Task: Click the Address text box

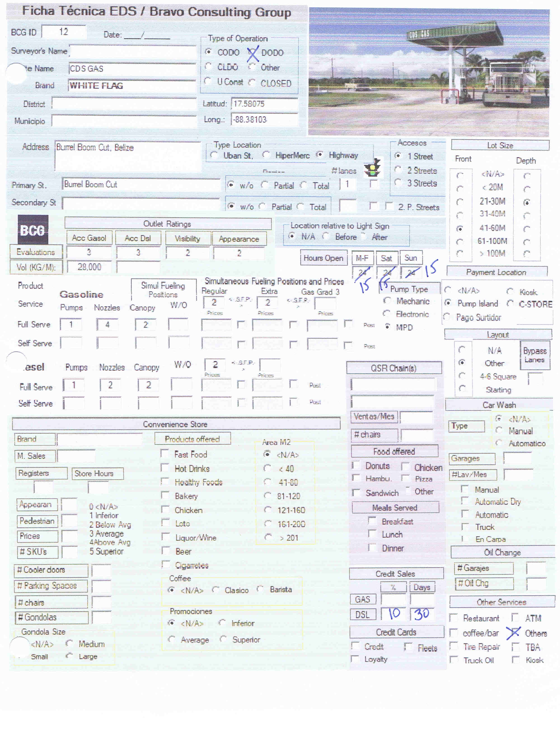Action: [128, 156]
